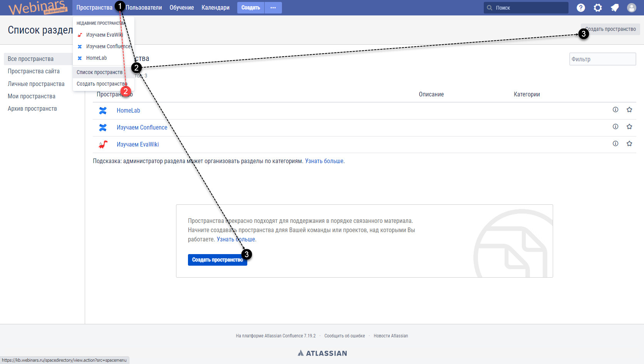This screenshot has width=644, height=364.
Task: Choose Архив пространств in the sidebar
Action: point(32,109)
